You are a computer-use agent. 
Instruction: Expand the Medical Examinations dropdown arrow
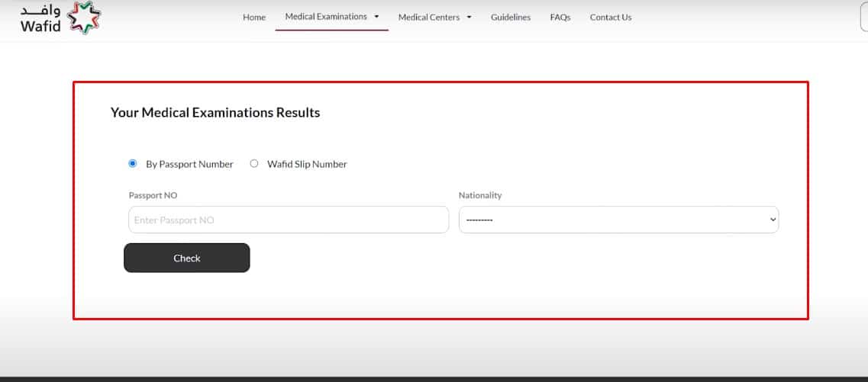tap(377, 17)
